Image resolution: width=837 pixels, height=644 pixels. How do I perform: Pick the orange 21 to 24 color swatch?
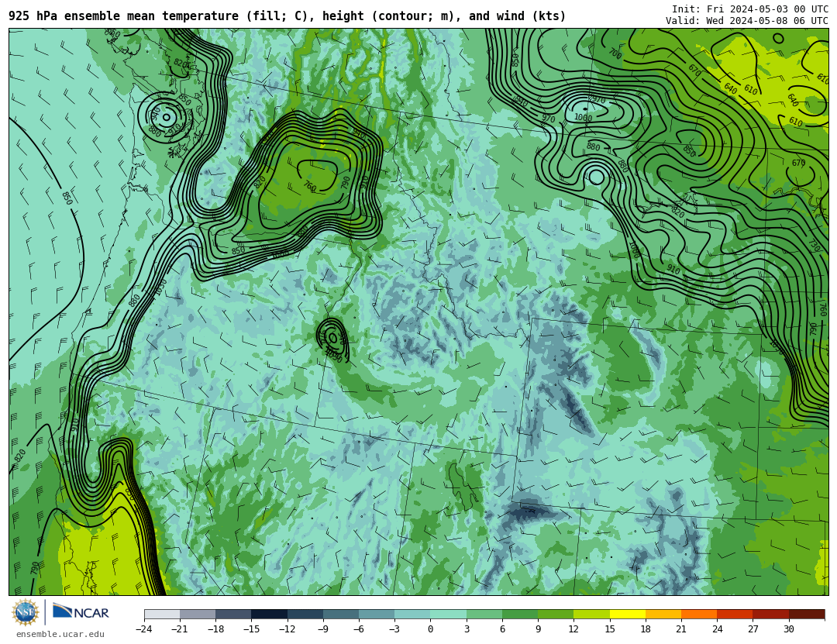coord(699,614)
